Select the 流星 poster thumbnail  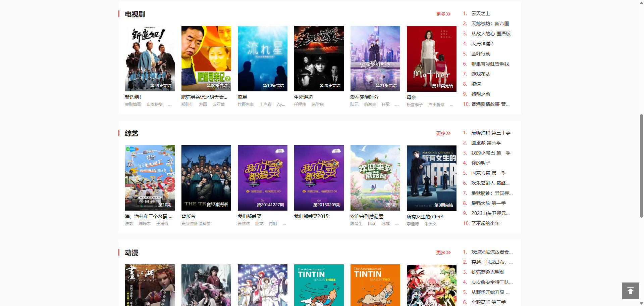click(x=262, y=58)
